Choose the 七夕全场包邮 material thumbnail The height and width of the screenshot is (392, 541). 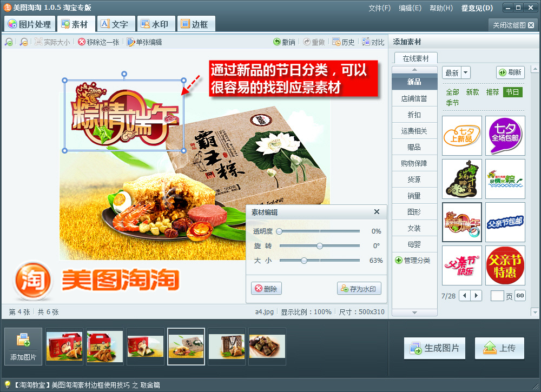point(505,136)
